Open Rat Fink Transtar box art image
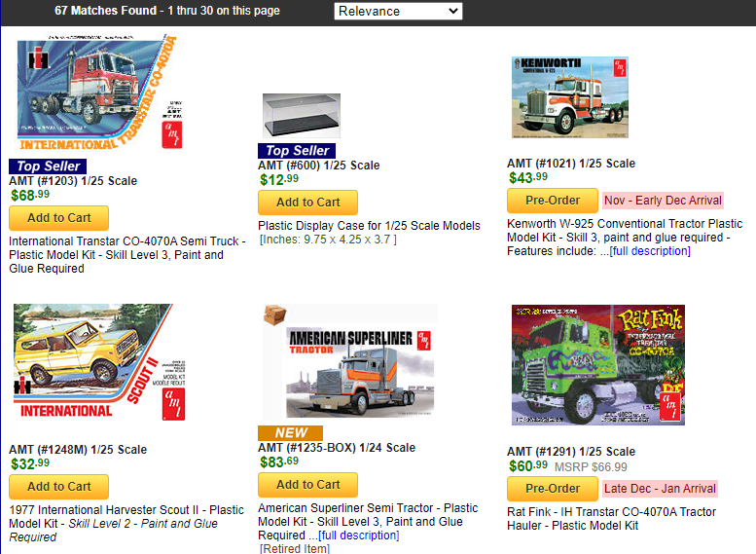This screenshot has height=554, width=756. pyautogui.click(x=597, y=365)
